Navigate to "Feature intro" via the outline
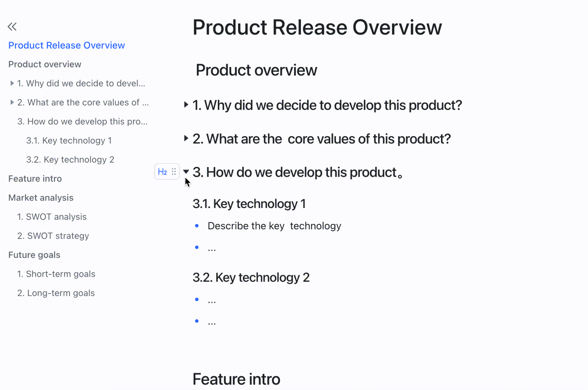Screen dimensions: 588x390 35,178
